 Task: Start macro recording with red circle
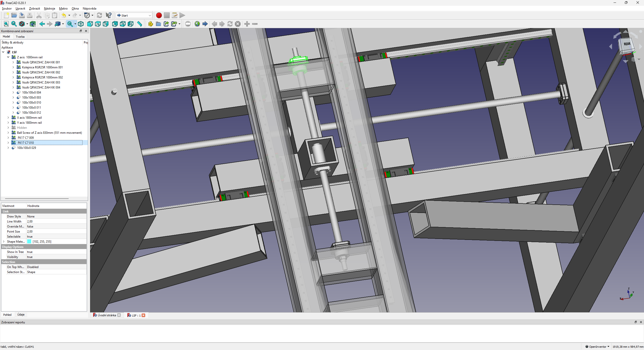click(159, 15)
